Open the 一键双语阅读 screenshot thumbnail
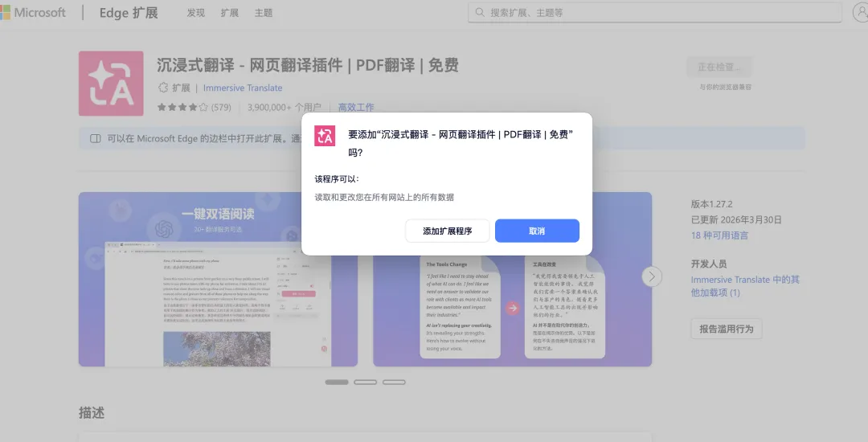Viewport: 868px width, 442px height. pyautogui.click(x=218, y=279)
